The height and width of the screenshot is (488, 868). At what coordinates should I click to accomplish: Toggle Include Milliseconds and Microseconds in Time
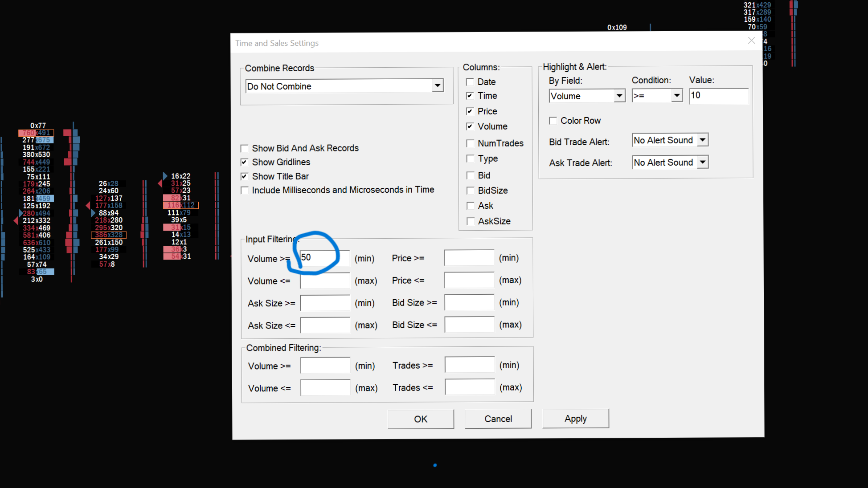coord(245,190)
